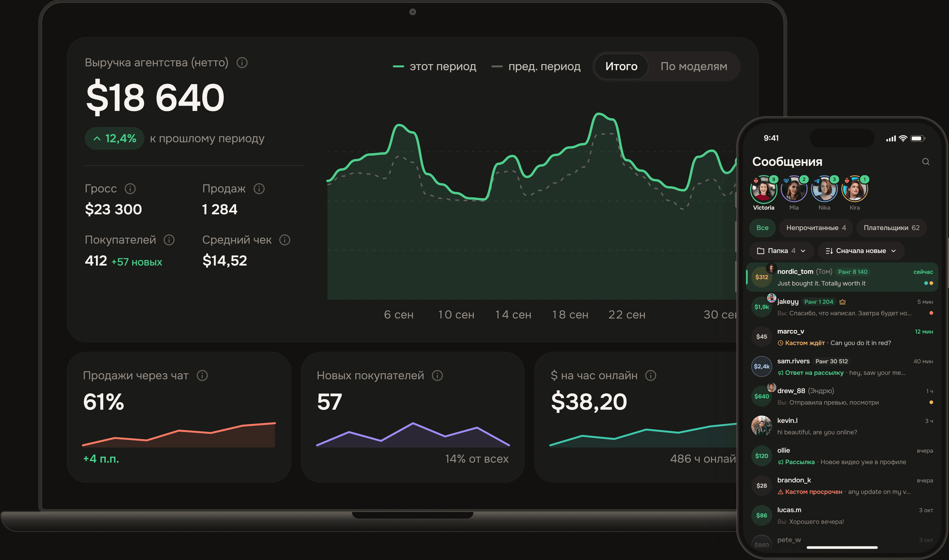Click the info icon beside Гросс

point(130,189)
